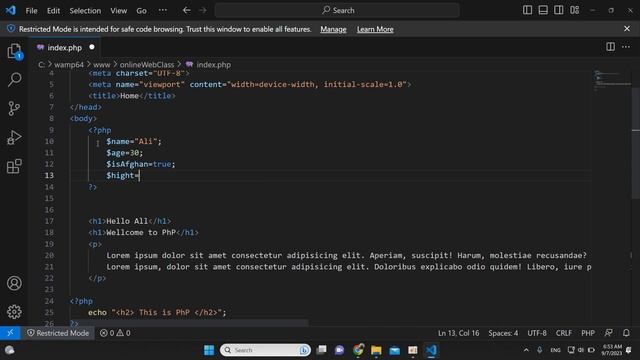Open the taskbar clock and date
Viewport: 640px width, 360px height.
611,350
